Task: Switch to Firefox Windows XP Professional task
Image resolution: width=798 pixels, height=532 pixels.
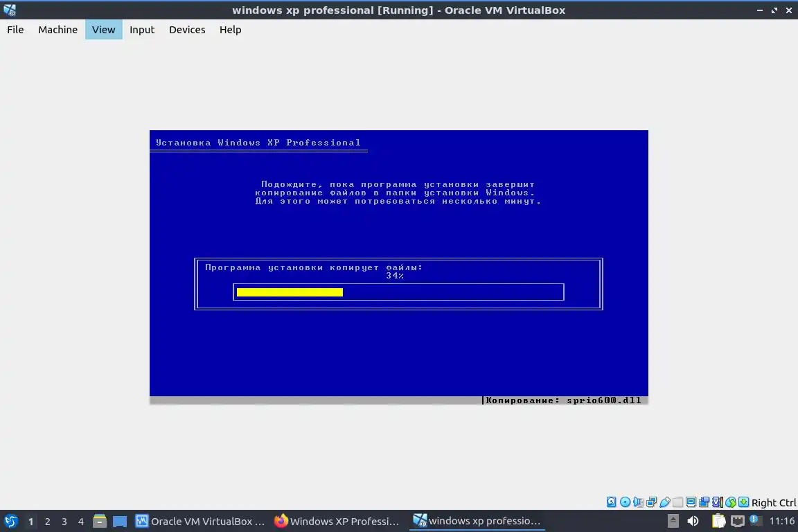Action: (x=338, y=521)
